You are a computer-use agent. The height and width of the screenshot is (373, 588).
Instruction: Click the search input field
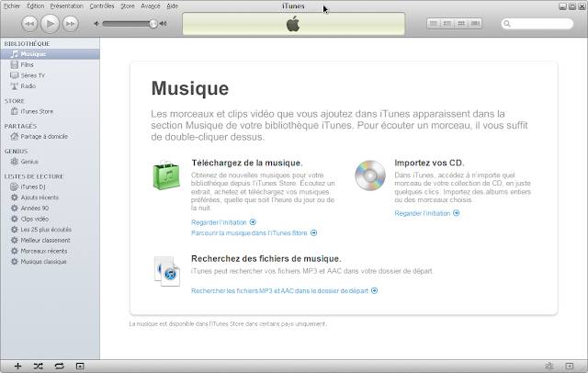(x=537, y=24)
